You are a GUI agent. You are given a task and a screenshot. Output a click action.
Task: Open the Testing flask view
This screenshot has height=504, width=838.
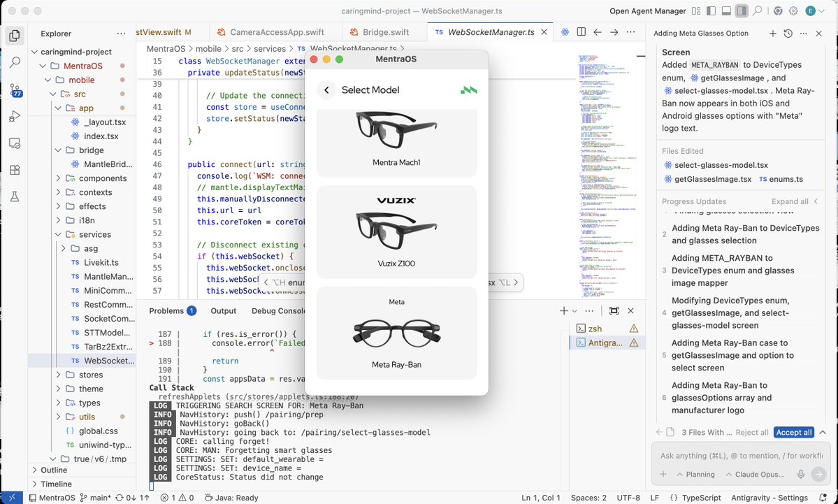[x=14, y=196]
